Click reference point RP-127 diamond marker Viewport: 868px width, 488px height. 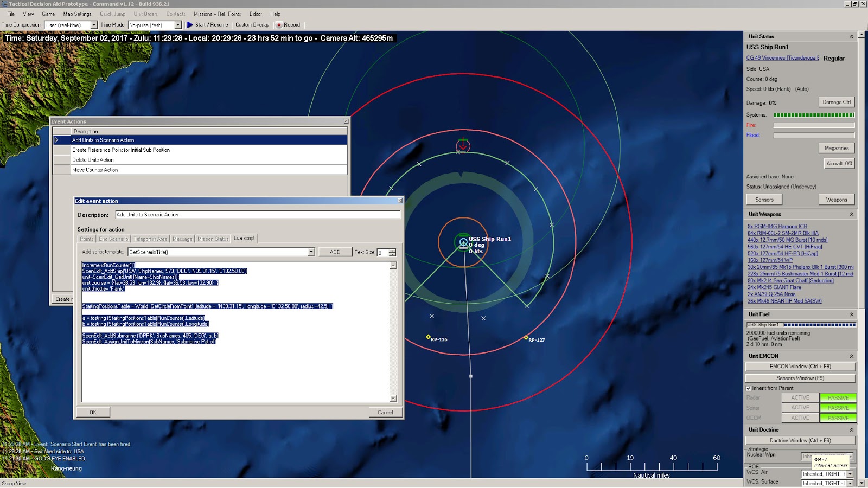click(526, 338)
